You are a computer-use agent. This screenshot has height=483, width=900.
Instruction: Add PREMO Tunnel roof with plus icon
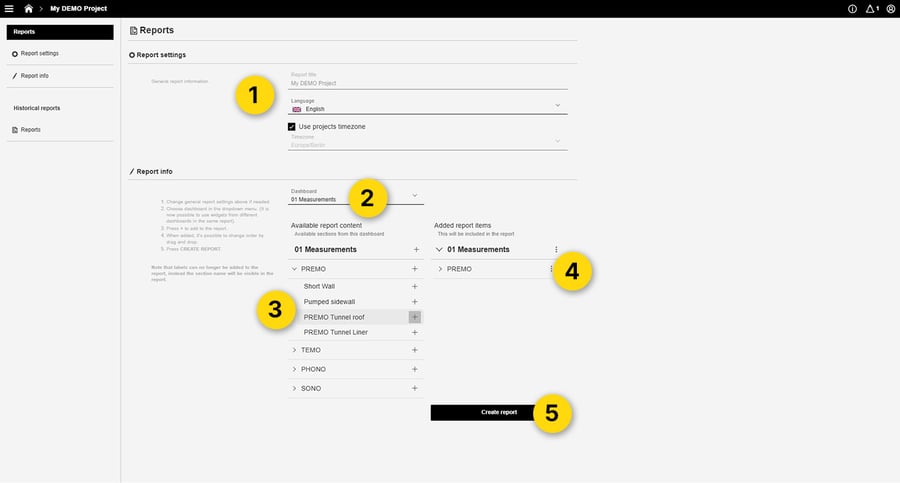point(415,317)
